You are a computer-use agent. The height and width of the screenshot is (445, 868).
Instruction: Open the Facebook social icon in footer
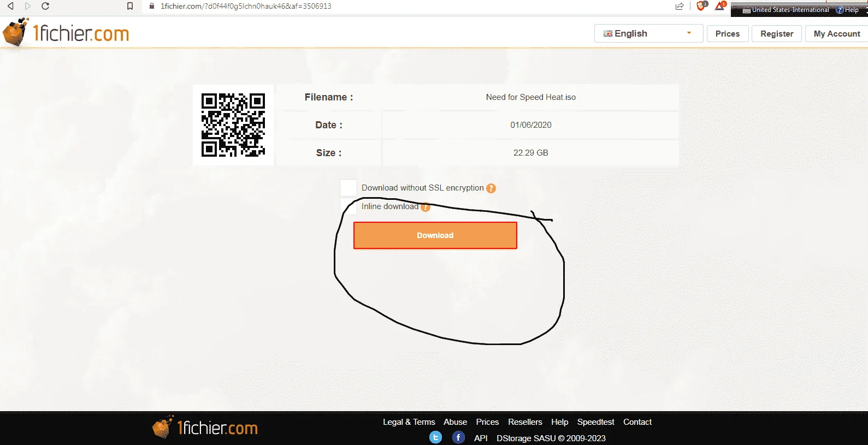coord(458,437)
